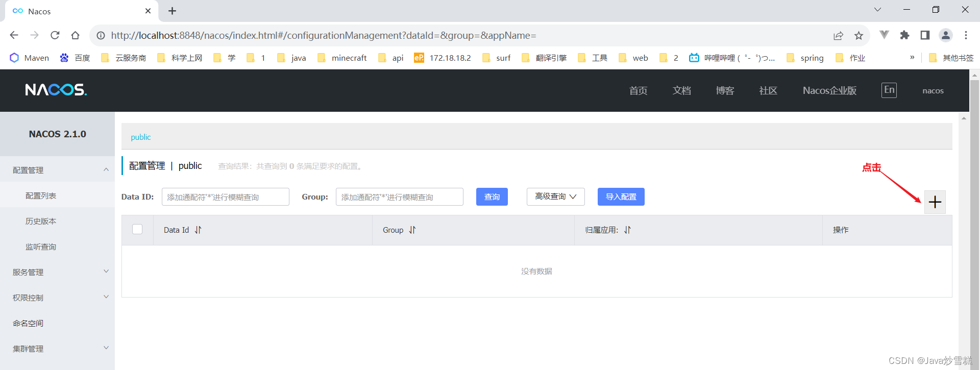This screenshot has width=980, height=370.
Task: Open nacos user menu
Action: (933, 90)
